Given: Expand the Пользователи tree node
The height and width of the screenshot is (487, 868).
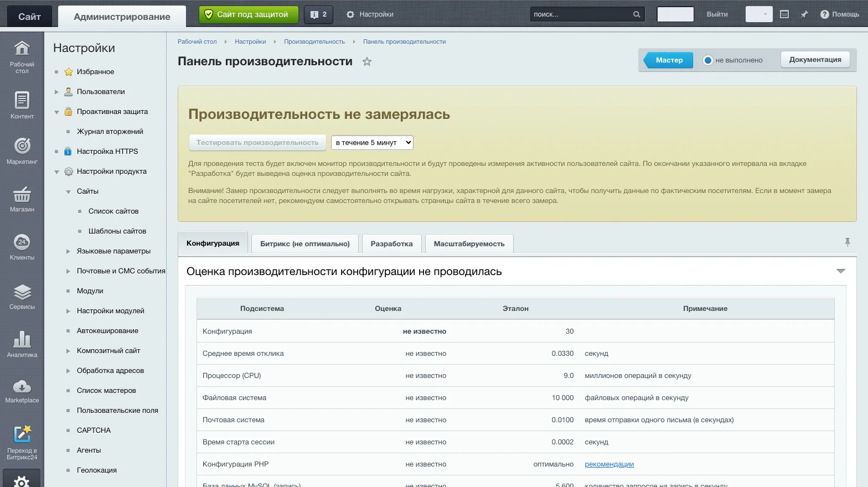Looking at the screenshot, I should click(x=56, y=92).
